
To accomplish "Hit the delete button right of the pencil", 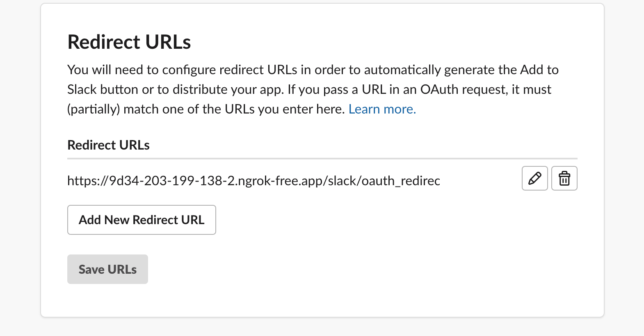I will coord(564,178).
